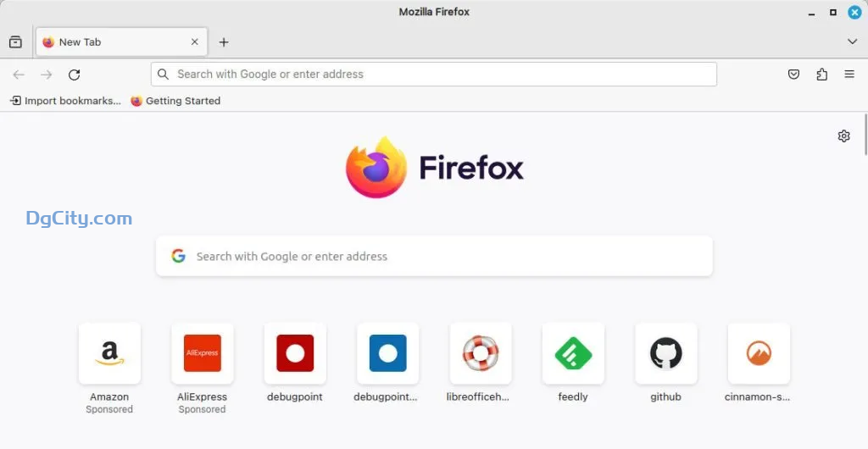The width and height of the screenshot is (868, 449).
Task: Open Getting Started bookmark
Action: (x=175, y=101)
